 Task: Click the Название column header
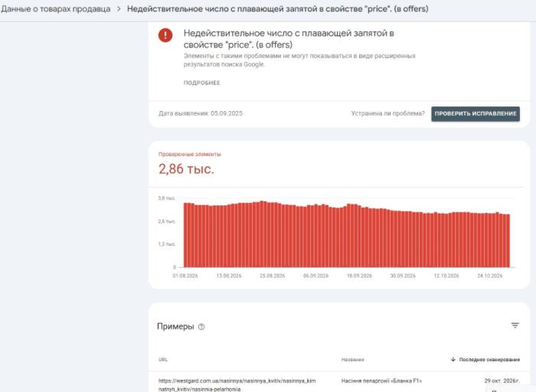[353, 360]
